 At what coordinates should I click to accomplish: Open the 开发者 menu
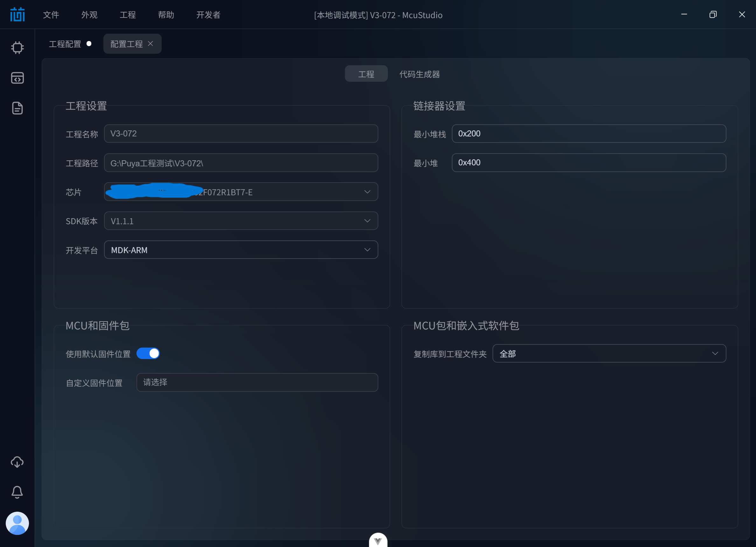(x=208, y=15)
